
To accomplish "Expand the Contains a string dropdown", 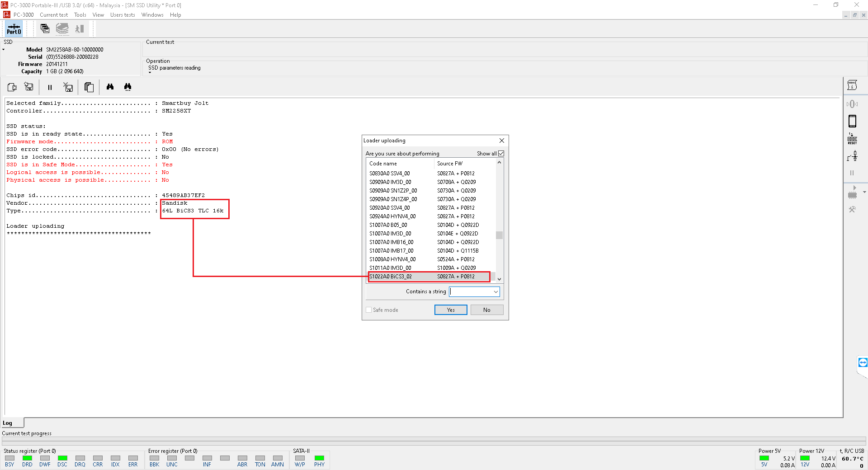I will [x=495, y=292].
